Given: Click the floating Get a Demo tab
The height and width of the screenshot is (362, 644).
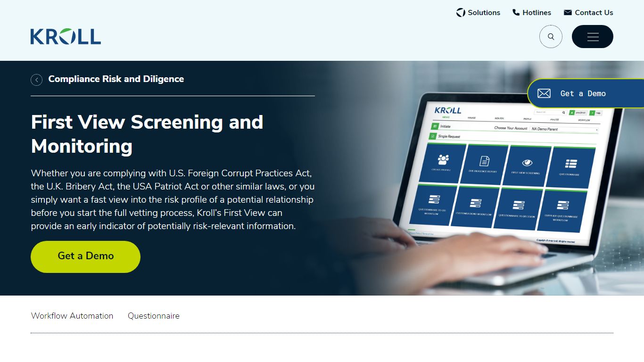Looking at the screenshot, I should [586, 93].
